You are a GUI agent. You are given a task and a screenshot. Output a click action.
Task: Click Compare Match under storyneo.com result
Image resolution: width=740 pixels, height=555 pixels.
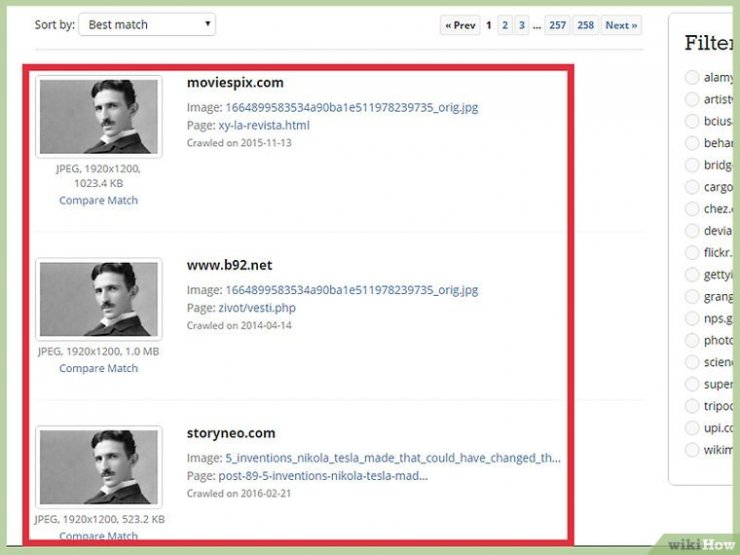point(99,536)
